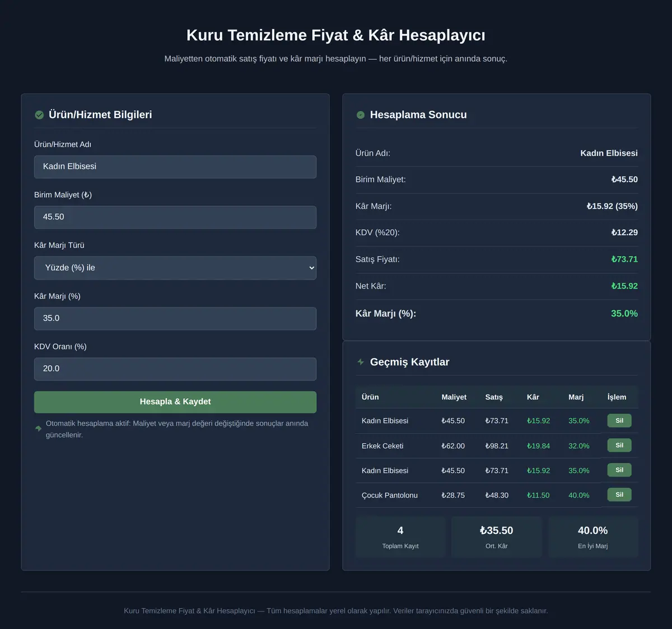This screenshot has height=629, width=672.
Task: Click the Birim Maliyet value in Hesaplama Sonucu
Action: (624, 180)
